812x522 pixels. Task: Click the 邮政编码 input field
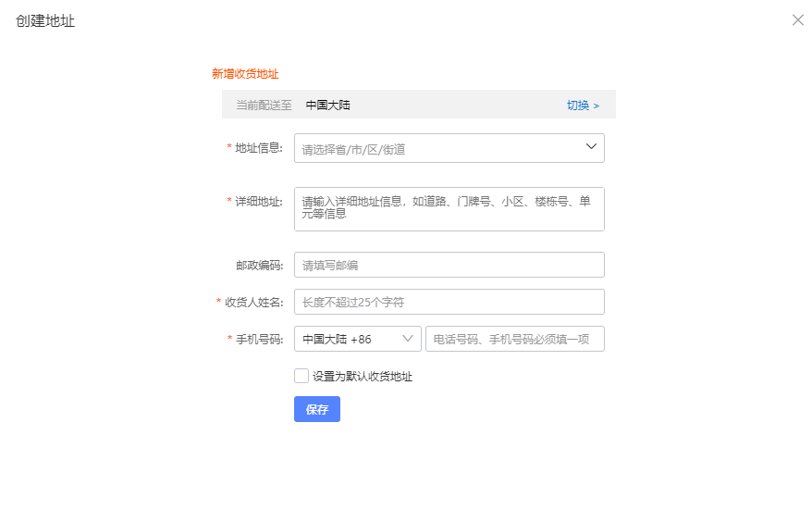tap(449, 266)
